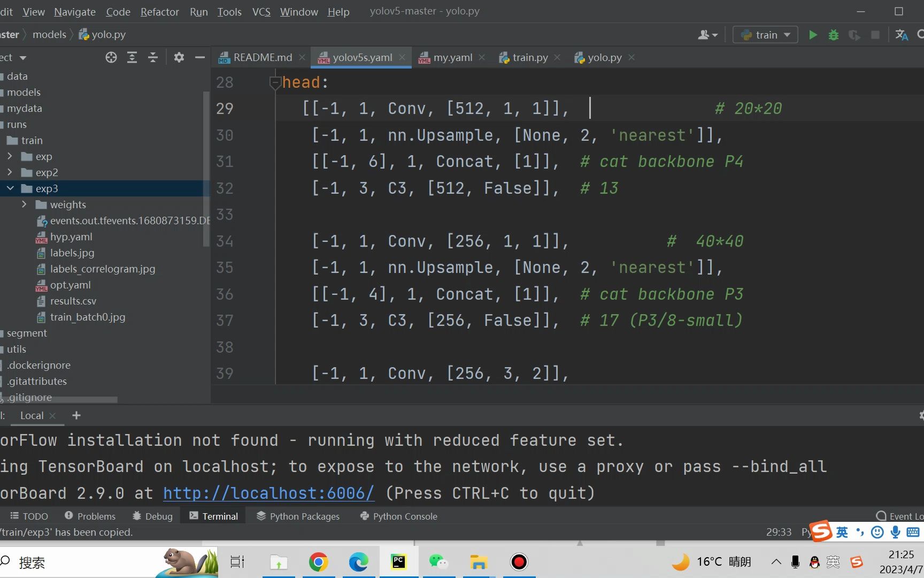This screenshot has height=578, width=924.
Task: Open the user account icon dropdown
Action: click(x=707, y=35)
